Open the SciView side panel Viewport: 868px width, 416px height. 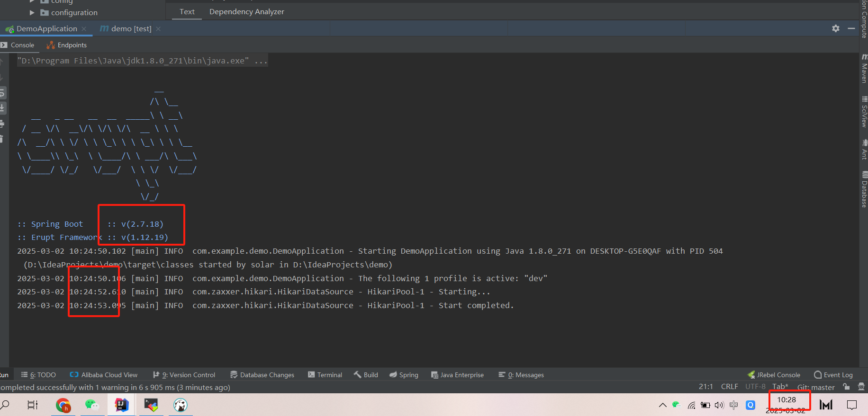864,112
